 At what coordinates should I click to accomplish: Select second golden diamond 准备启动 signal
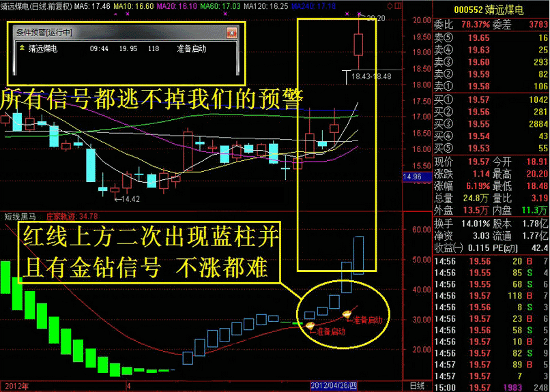(x=347, y=314)
